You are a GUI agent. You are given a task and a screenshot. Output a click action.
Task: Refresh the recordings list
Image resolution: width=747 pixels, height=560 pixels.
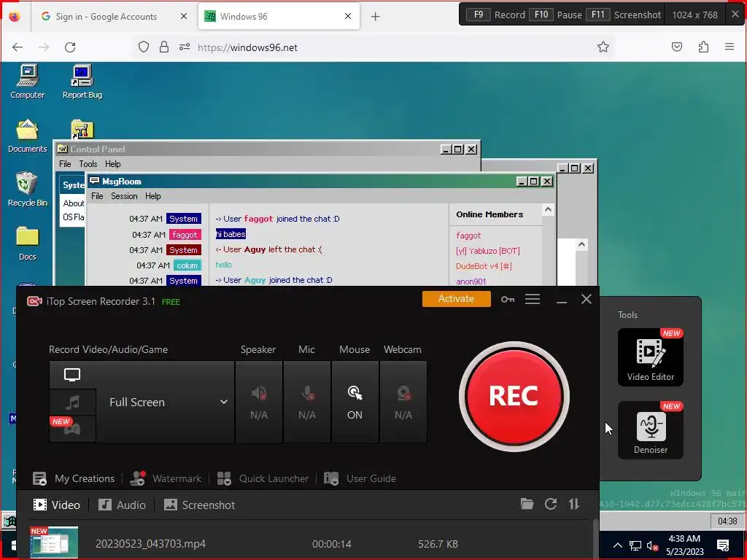(551, 504)
